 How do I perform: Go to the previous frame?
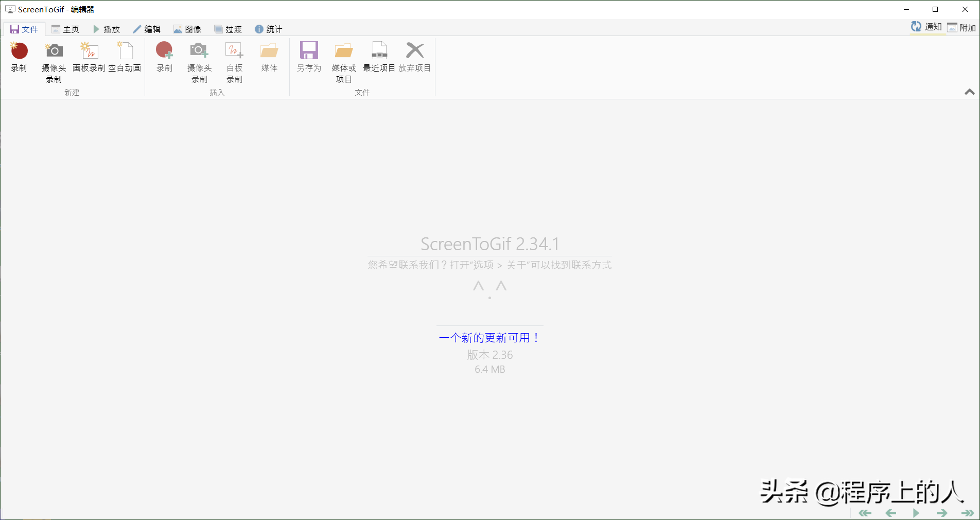tap(891, 513)
